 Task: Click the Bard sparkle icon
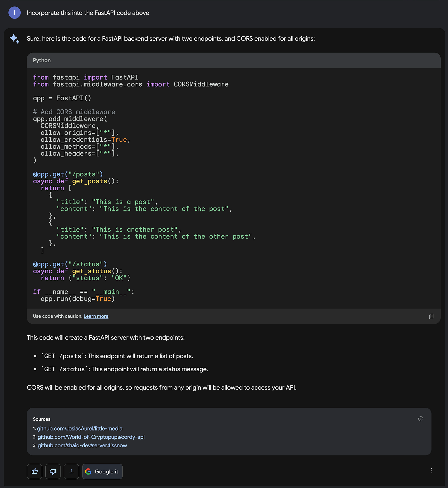pos(15,39)
